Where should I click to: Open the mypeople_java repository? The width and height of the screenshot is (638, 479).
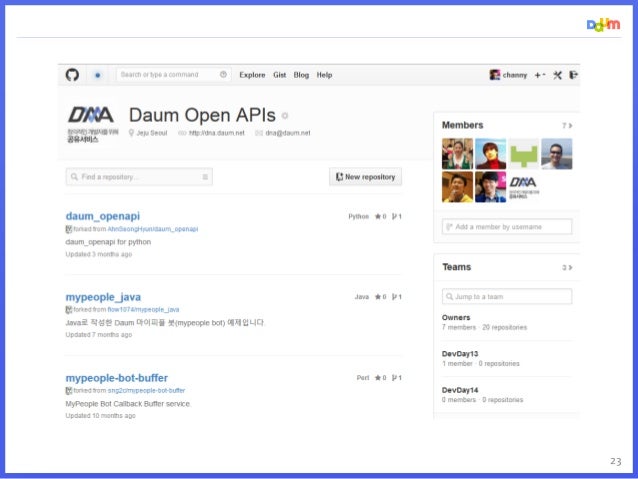(103, 297)
